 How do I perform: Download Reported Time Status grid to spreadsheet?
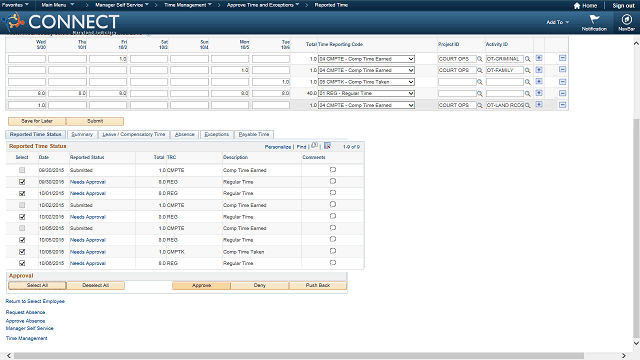coord(327,146)
